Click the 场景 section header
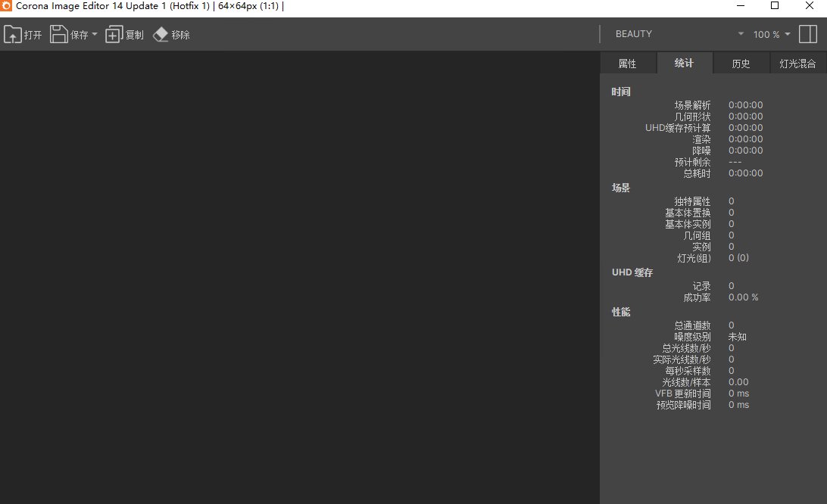This screenshot has width=827, height=504. [621, 188]
